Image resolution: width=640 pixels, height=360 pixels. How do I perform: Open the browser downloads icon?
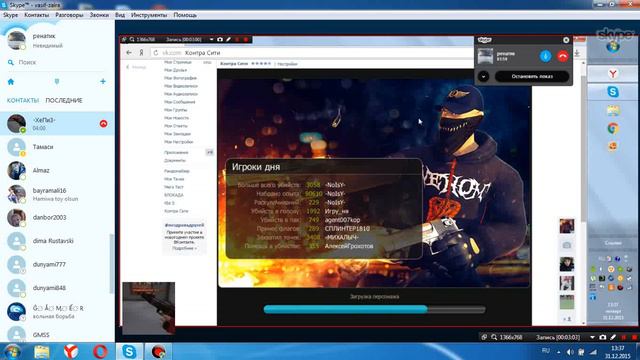[x=577, y=53]
